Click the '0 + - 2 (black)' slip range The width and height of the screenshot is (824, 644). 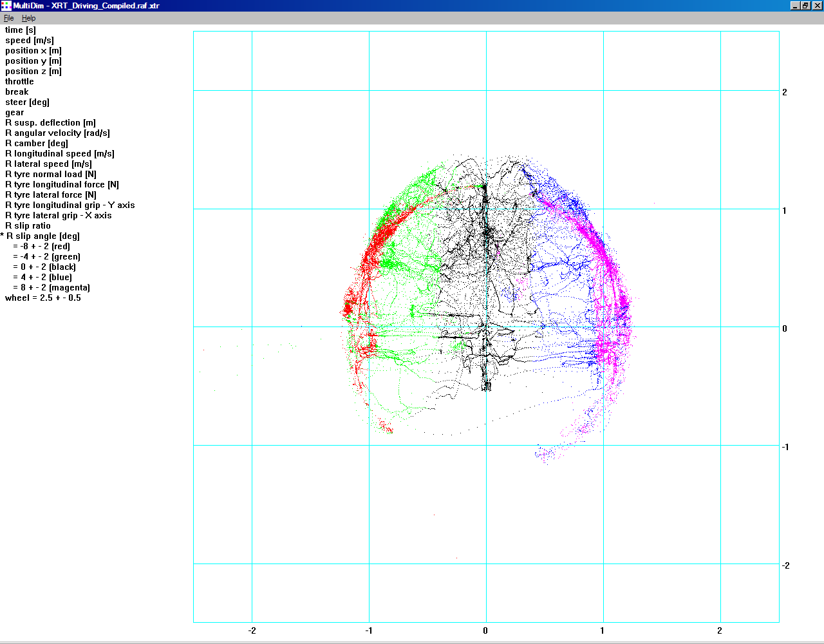[44, 267]
